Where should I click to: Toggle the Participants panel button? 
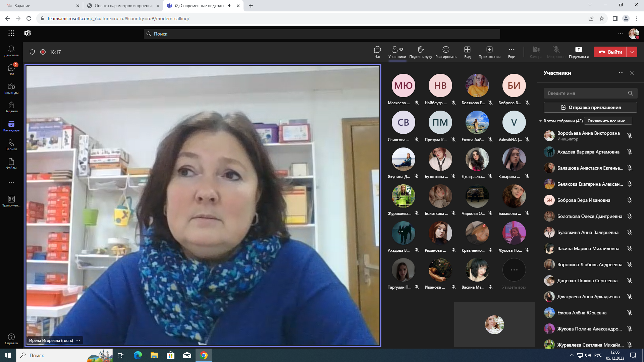click(x=397, y=52)
